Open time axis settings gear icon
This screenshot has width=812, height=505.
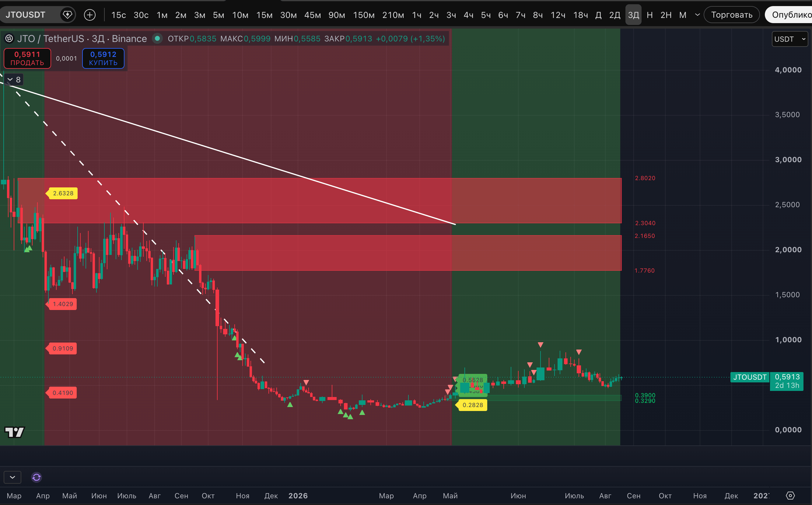tap(790, 496)
